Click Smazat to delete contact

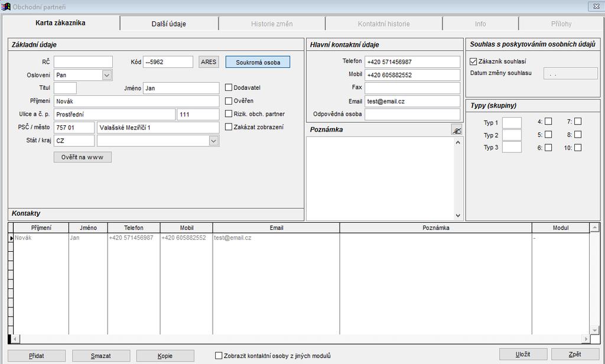click(101, 356)
